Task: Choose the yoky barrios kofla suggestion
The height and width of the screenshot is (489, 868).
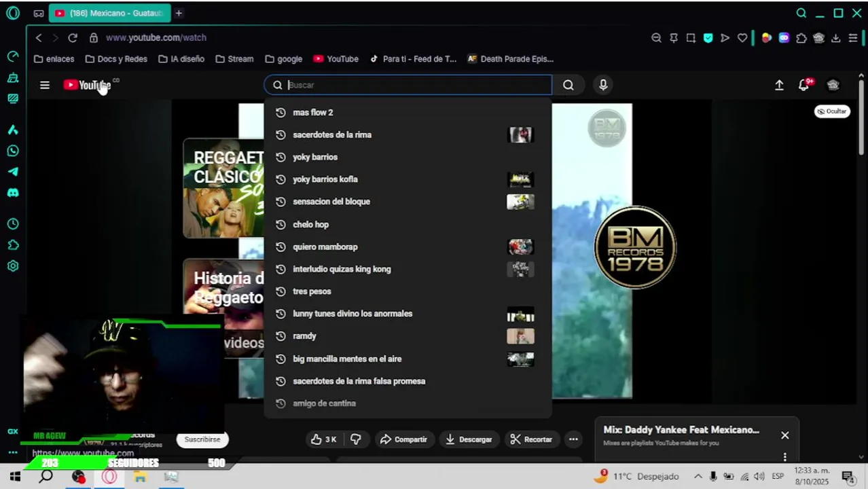Action: click(408, 179)
